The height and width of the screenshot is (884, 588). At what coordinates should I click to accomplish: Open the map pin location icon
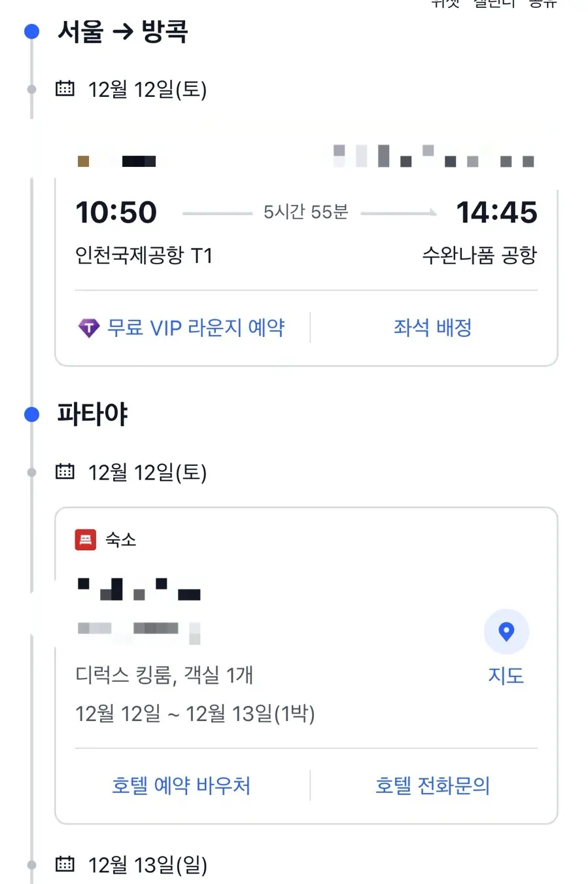[x=506, y=631]
